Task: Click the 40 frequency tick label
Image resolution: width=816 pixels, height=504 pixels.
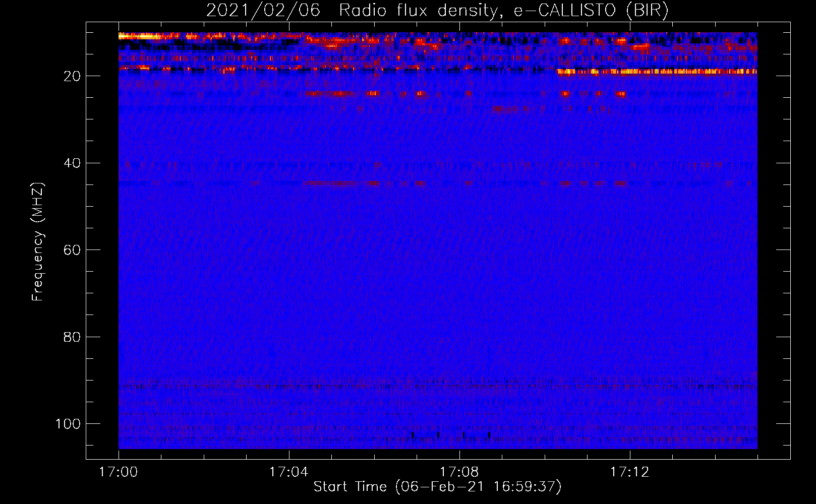Action: click(72, 163)
